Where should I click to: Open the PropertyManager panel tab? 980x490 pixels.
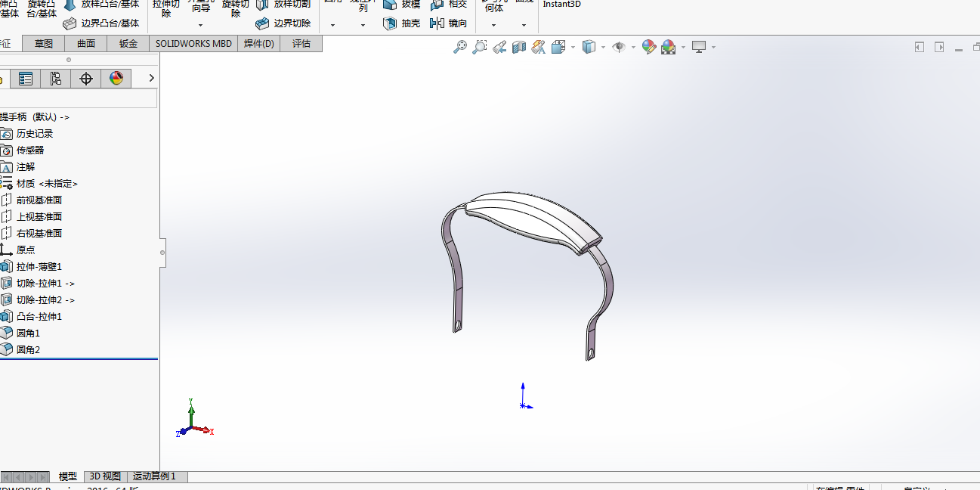26,79
